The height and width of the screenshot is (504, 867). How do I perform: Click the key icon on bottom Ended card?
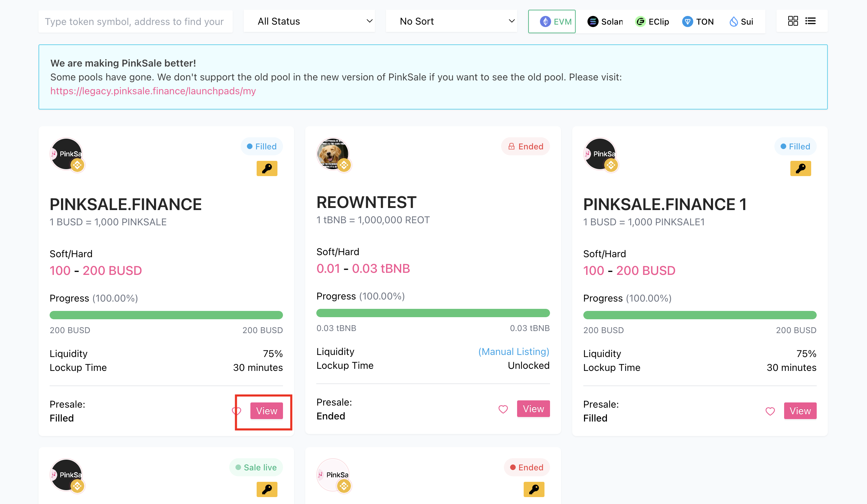click(x=534, y=489)
